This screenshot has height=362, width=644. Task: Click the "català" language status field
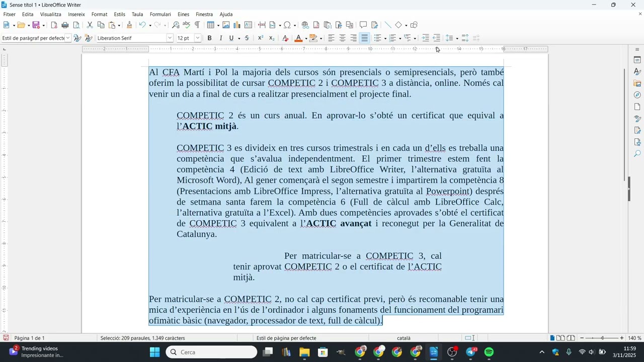[x=404, y=338]
